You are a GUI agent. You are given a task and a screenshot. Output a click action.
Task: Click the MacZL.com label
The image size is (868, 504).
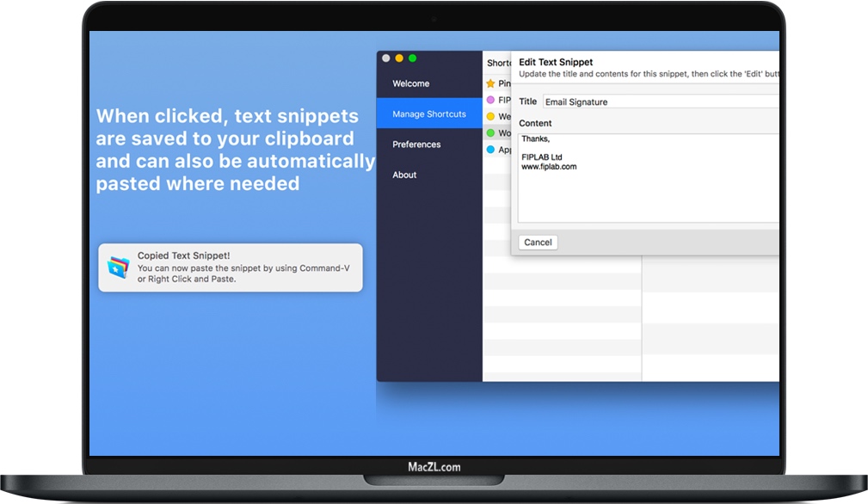(x=434, y=465)
